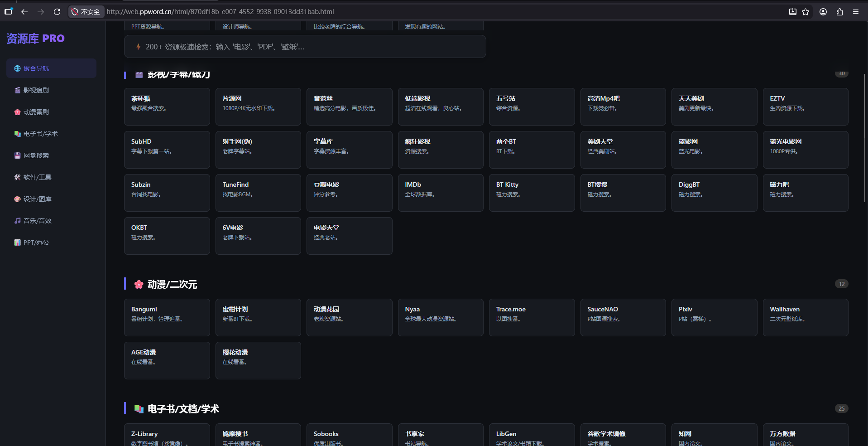Image resolution: width=868 pixels, height=446 pixels.
Task: Reload the page with refresh icon
Action: pyautogui.click(x=57, y=12)
